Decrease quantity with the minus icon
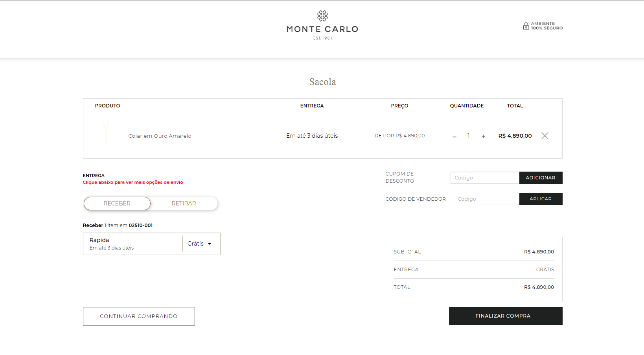The height and width of the screenshot is (355, 644). (454, 136)
